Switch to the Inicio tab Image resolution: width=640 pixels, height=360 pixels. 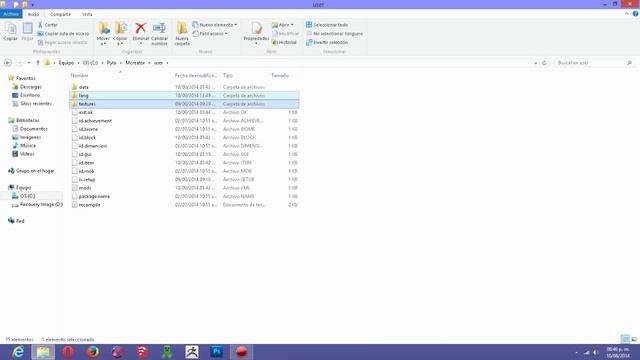point(33,14)
